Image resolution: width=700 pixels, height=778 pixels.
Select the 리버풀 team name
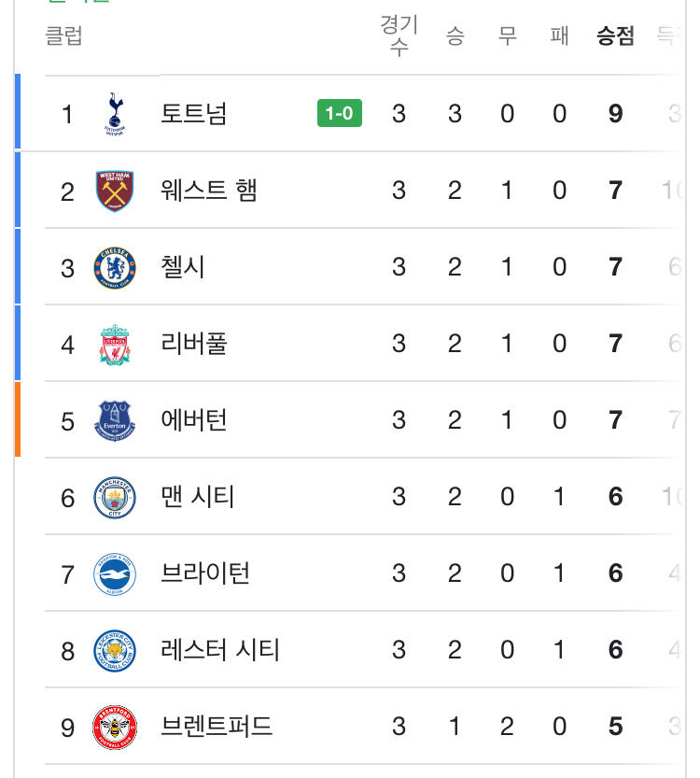coord(194,344)
